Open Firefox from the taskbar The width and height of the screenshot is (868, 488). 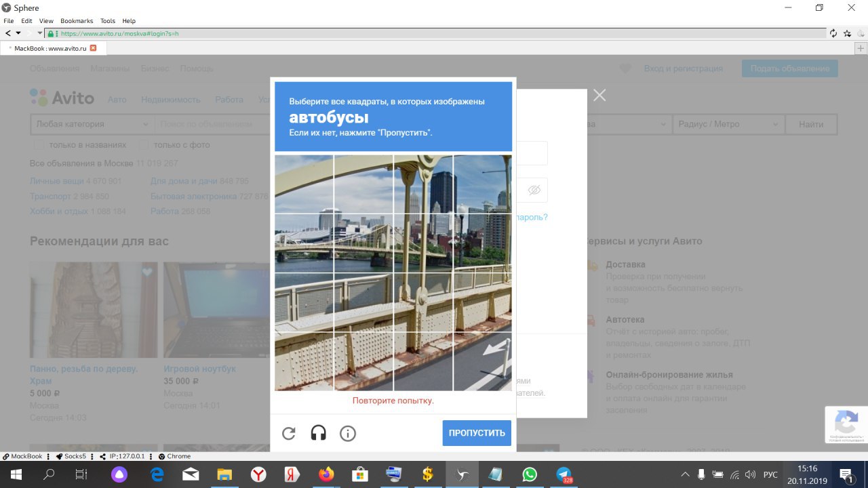(x=326, y=474)
